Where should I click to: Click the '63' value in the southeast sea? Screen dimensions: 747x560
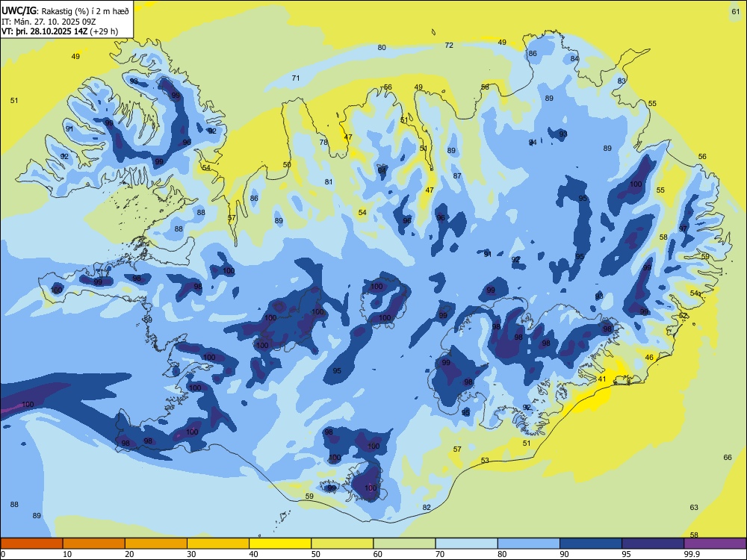pyautogui.click(x=694, y=508)
